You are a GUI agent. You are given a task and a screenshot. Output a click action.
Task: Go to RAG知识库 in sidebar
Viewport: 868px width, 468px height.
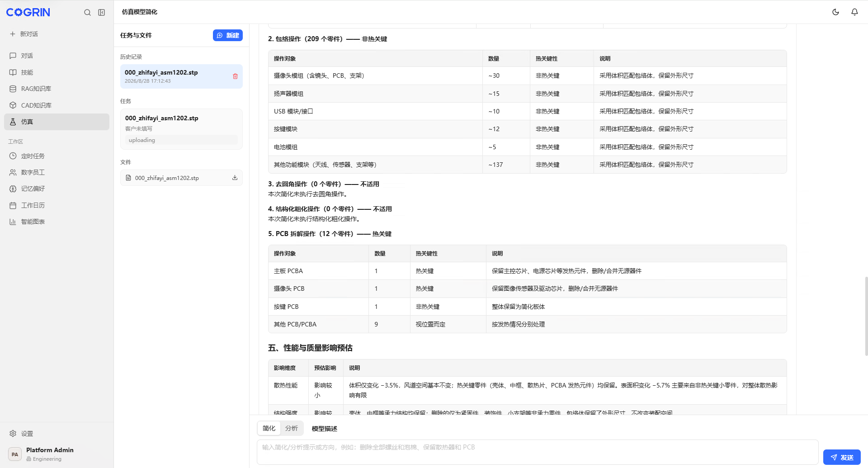click(57, 89)
